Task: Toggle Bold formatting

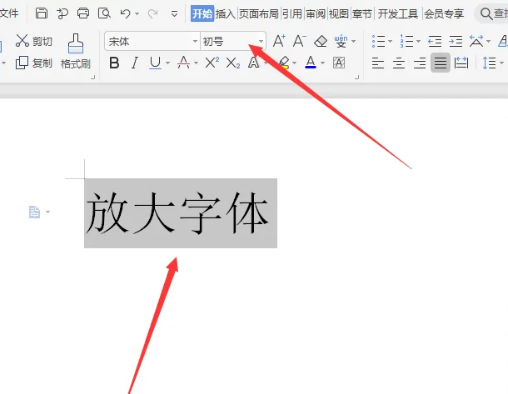Action: click(x=114, y=63)
